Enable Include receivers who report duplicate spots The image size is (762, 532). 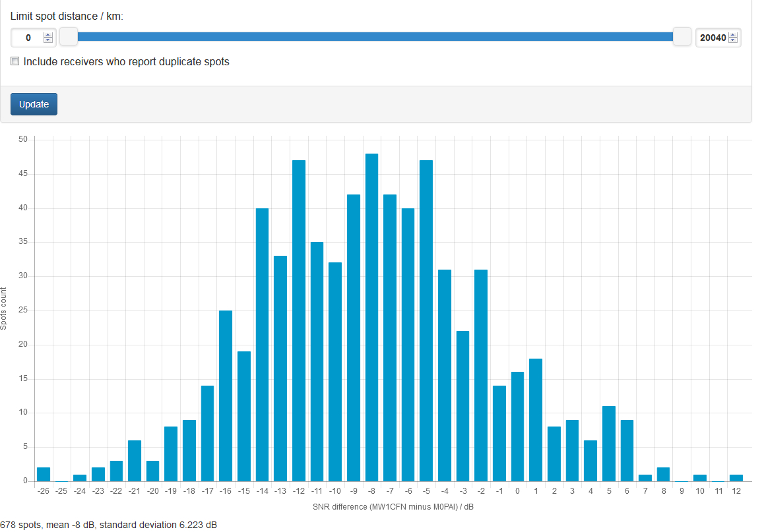[15, 61]
